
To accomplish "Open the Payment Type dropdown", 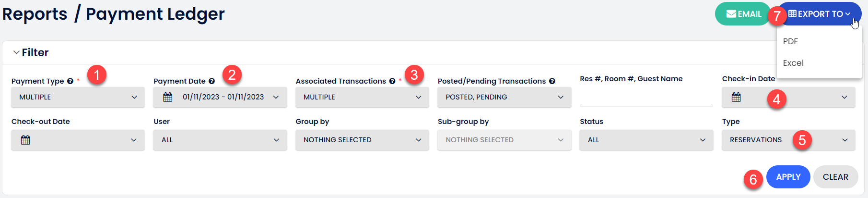I will (78, 97).
